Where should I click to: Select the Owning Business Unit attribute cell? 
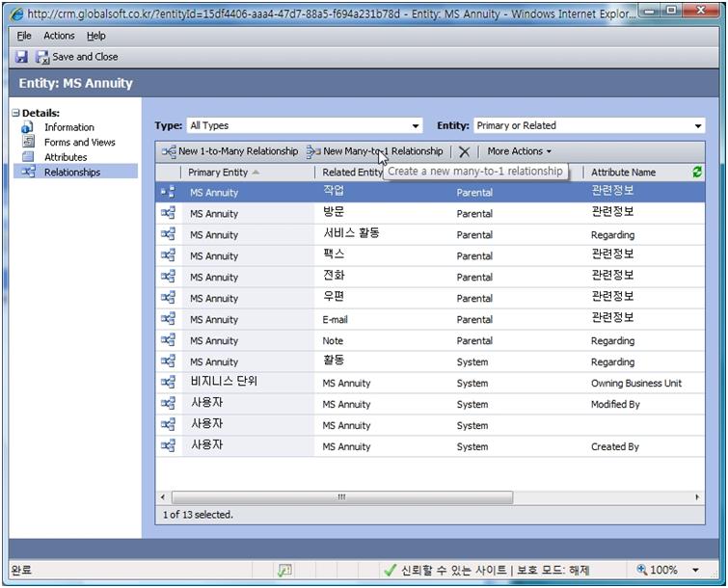[636, 383]
